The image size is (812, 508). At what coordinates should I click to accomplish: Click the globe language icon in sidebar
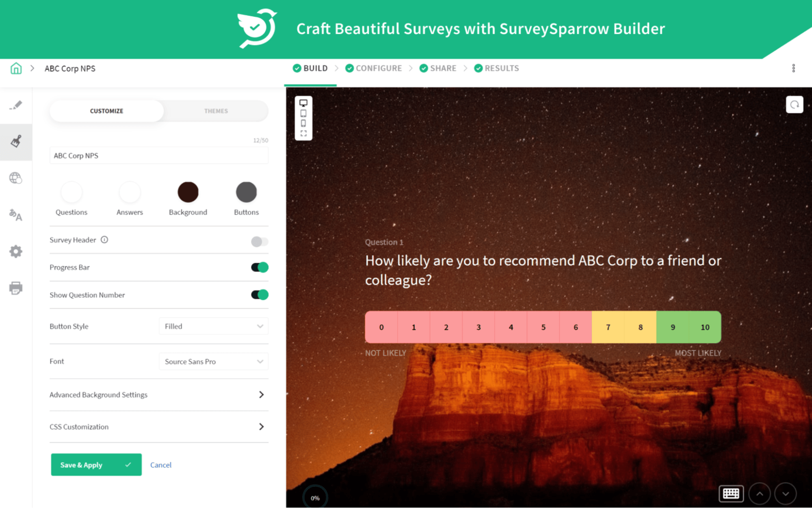pyautogui.click(x=16, y=178)
